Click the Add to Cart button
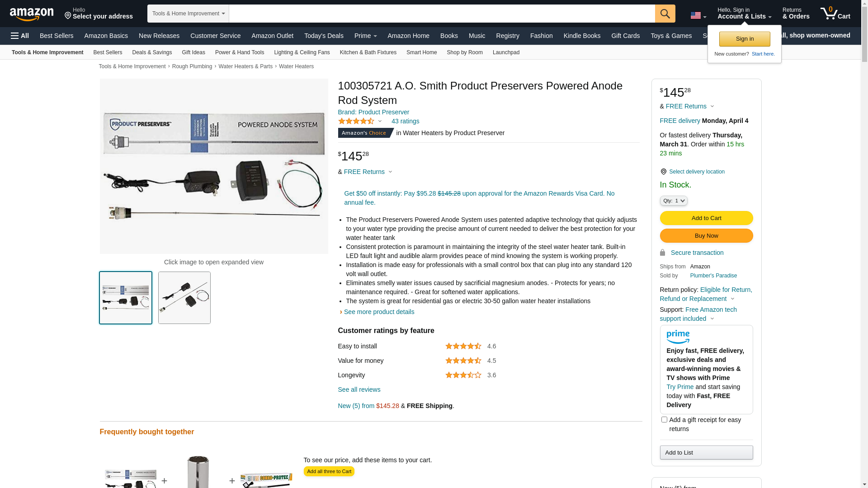Viewport: 868px width, 488px height. 706,218
